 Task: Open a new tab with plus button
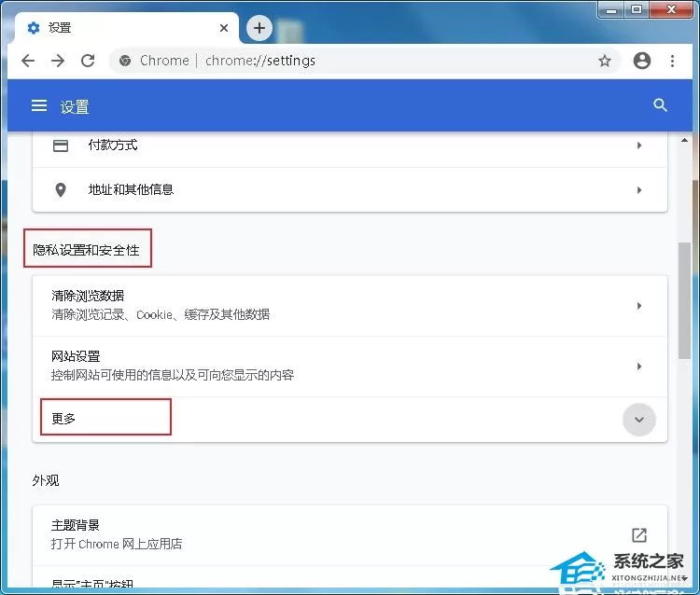[x=259, y=28]
